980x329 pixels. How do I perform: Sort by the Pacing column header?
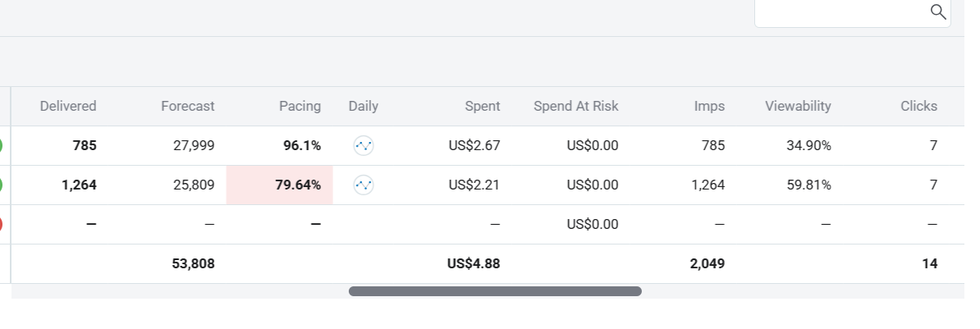(x=300, y=106)
